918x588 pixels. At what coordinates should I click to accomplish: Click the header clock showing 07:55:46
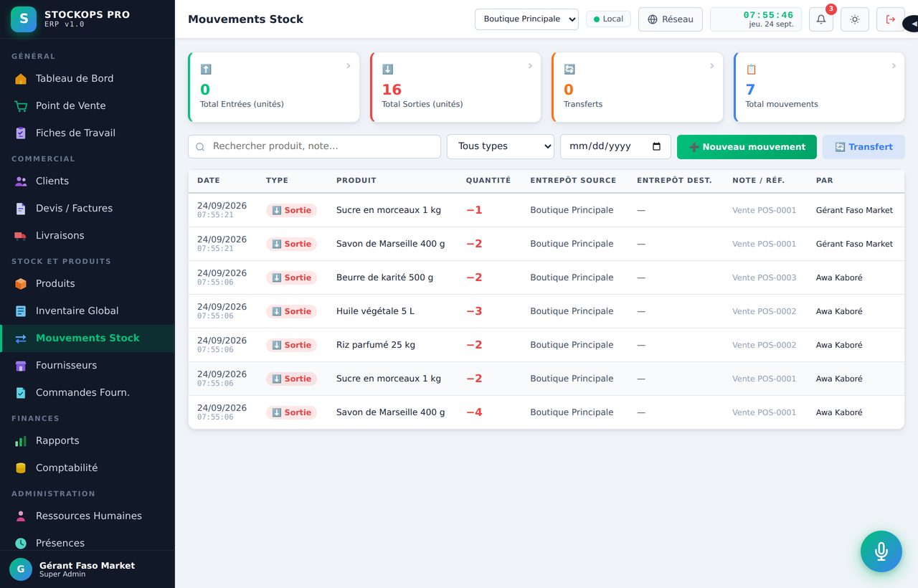click(756, 19)
